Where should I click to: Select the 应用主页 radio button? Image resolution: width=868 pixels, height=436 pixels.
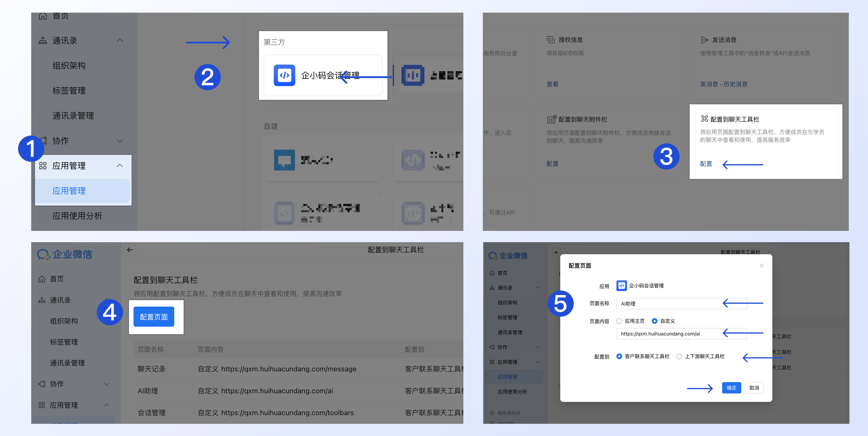(619, 321)
